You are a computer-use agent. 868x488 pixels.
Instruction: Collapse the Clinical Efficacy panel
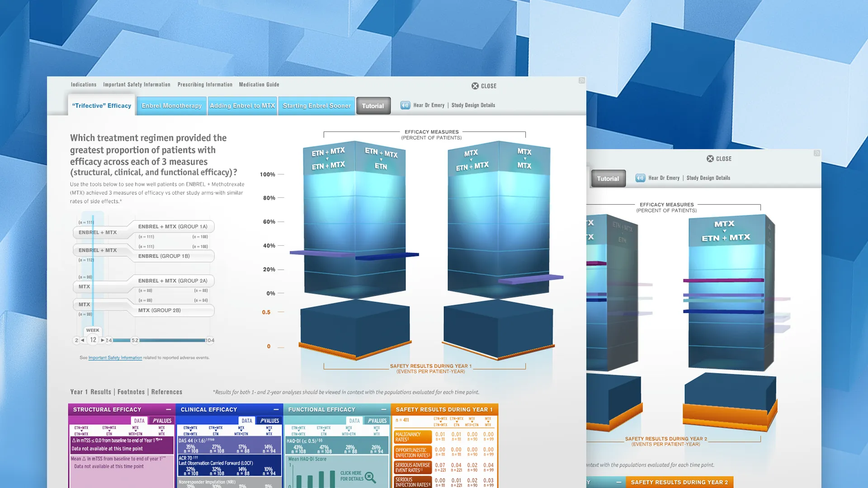click(276, 409)
